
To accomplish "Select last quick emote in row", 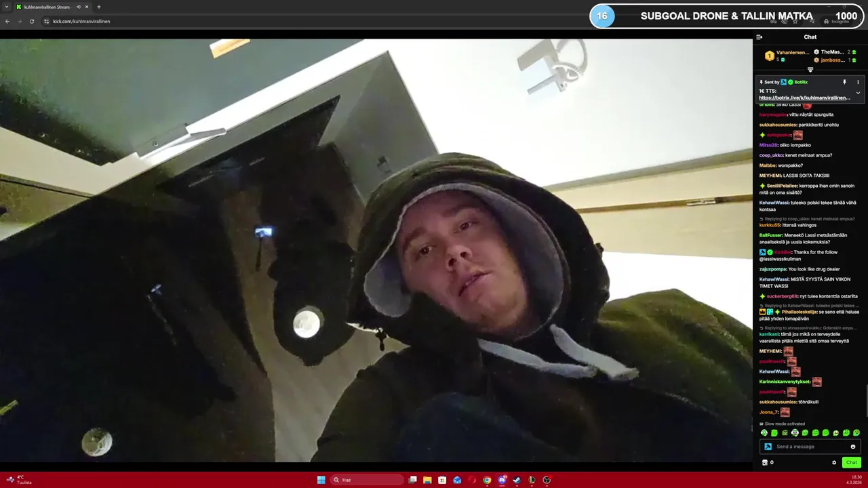I will coord(856,432).
